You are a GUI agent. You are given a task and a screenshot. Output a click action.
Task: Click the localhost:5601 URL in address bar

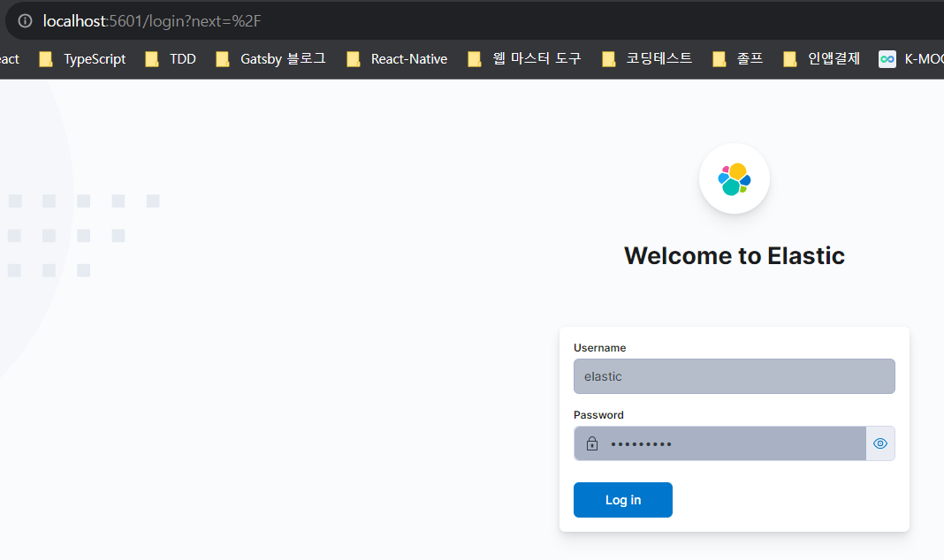click(151, 20)
